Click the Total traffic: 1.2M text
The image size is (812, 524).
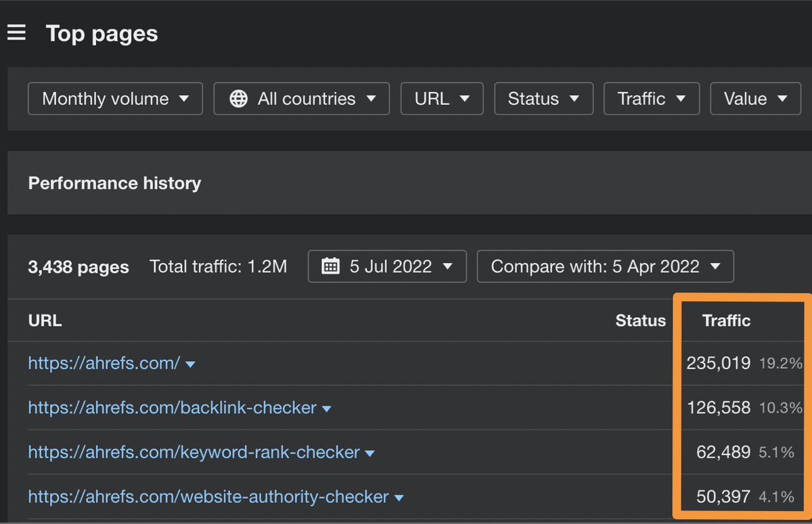(219, 266)
